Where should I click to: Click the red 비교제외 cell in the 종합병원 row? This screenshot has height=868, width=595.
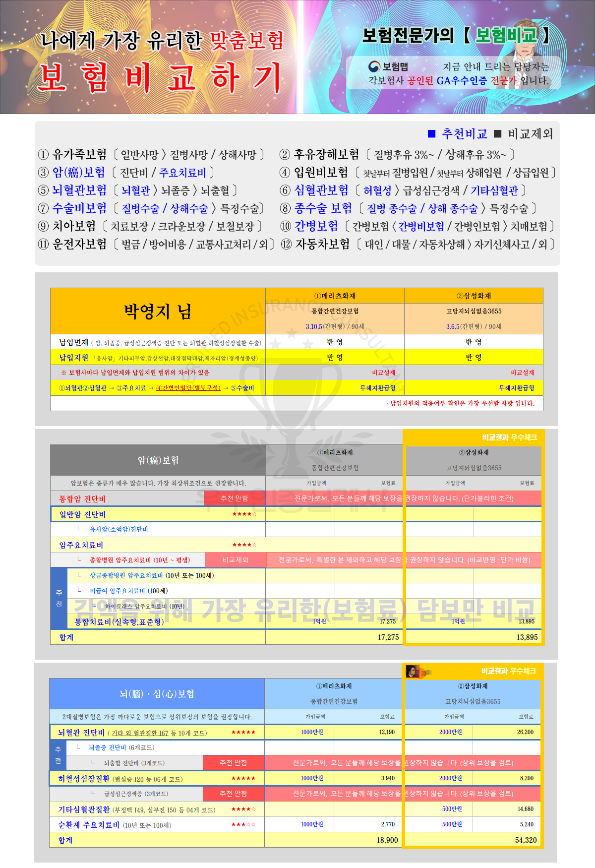coord(236,560)
